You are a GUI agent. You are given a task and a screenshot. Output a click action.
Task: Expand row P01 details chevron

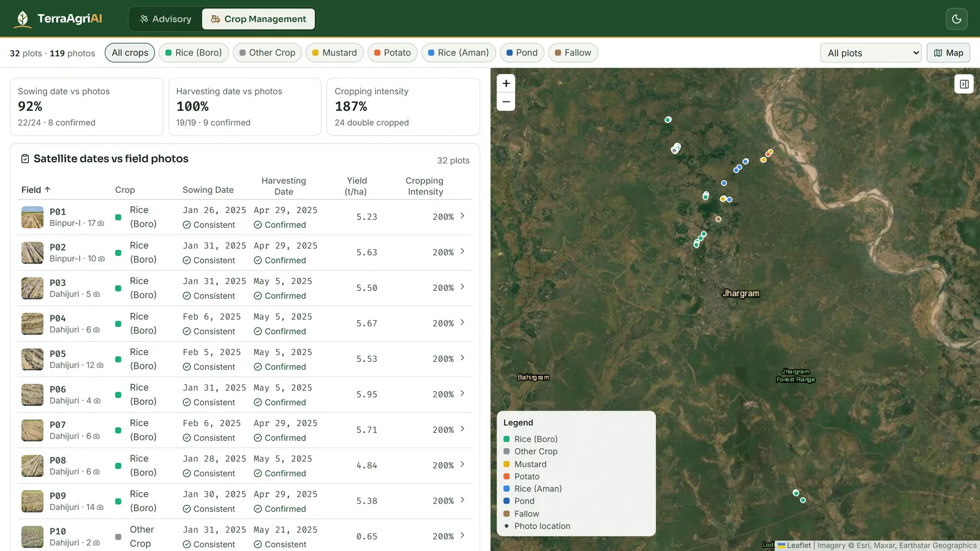point(462,216)
